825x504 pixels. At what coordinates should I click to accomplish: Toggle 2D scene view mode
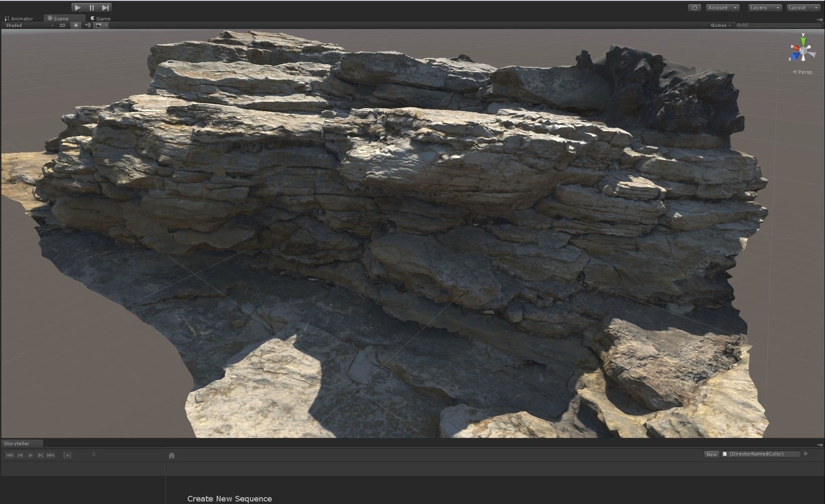tap(63, 25)
